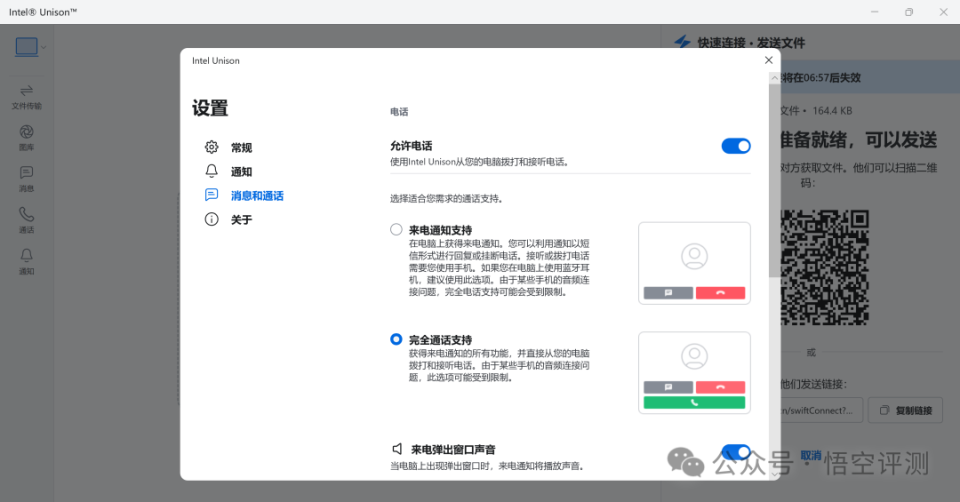
Task: Open 通话 calls in the main sidebar
Action: coord(26,221)
